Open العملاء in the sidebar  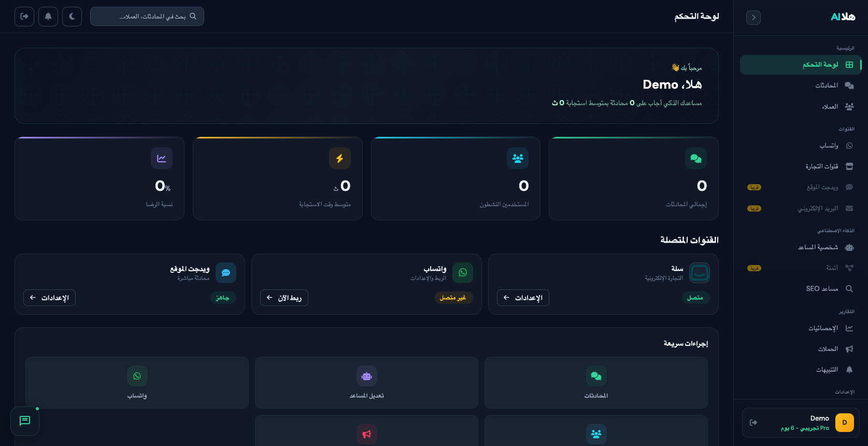tap(801, 107)
